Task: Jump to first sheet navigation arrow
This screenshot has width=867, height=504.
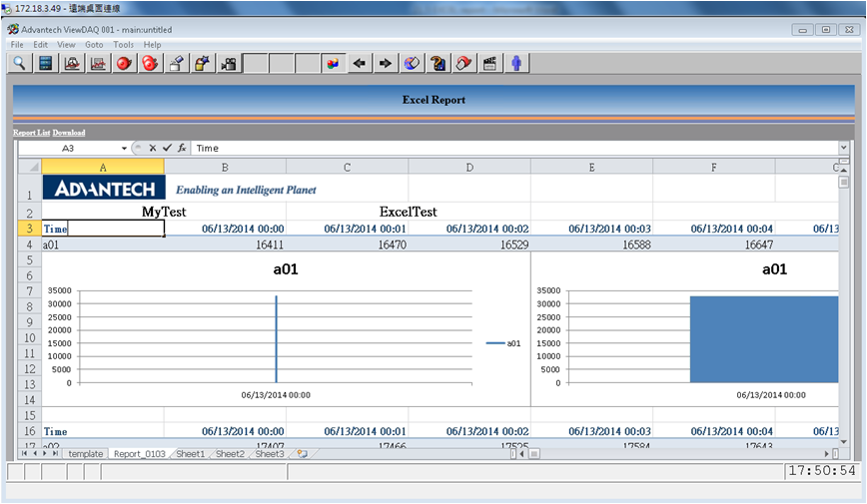Action: tap(24, 453)
